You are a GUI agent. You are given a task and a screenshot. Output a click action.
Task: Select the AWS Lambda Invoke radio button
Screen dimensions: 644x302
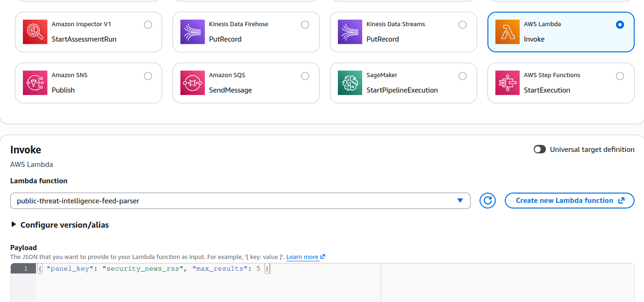(620, 25)
